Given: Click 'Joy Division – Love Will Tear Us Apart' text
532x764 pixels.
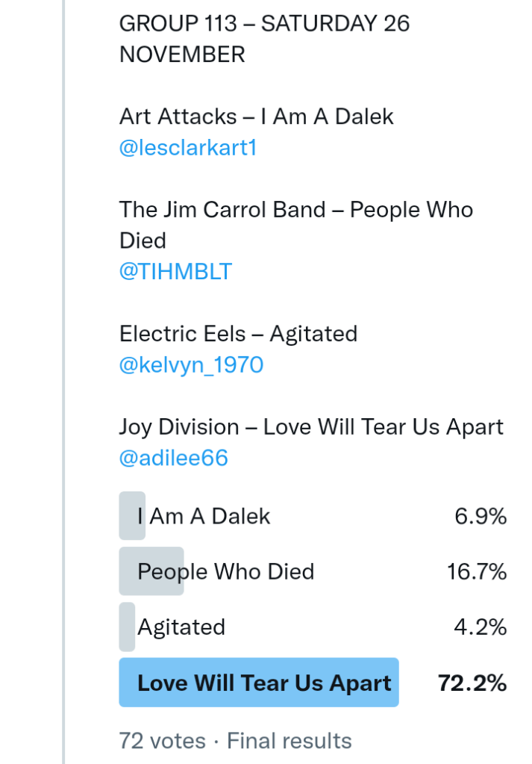Looking at the screenshot, I should point(311,426).
